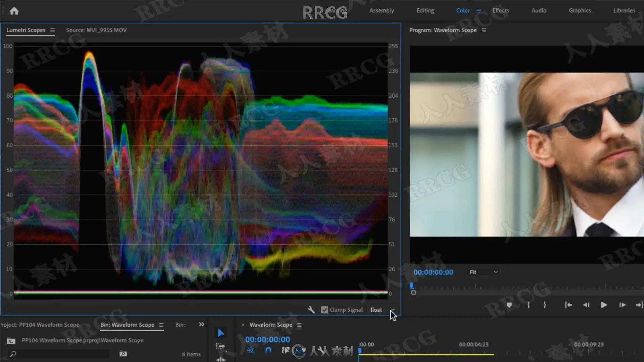644x362 pixels.
Task: Add a marker in the Program monitor
Action: (x=509, y=305)
